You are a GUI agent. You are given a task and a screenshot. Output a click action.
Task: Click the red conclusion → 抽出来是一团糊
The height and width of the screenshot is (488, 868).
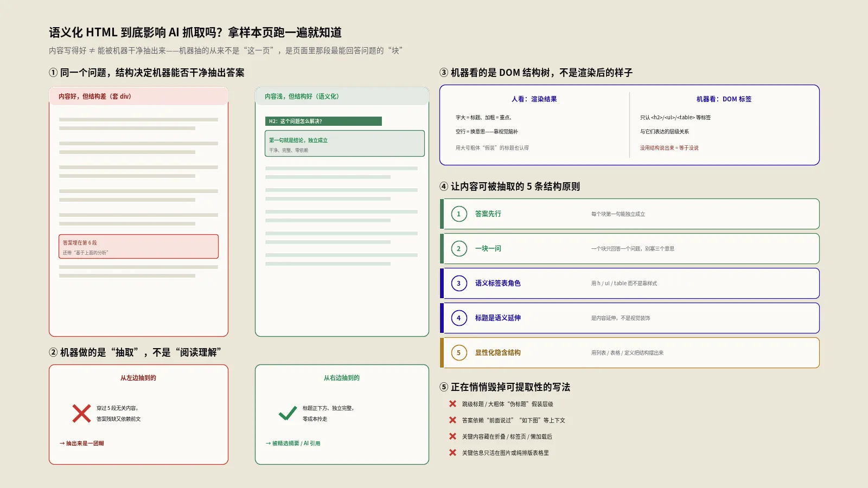pyautogui.click(x=82, y=444)
